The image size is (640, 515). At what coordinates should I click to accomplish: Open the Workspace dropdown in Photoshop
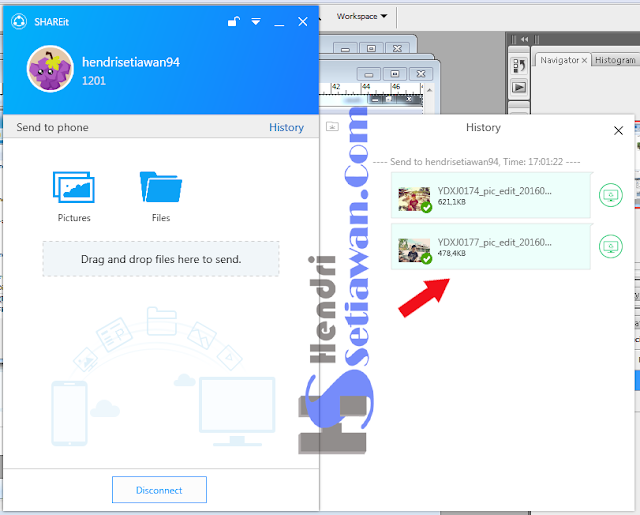tap(362, 16)
